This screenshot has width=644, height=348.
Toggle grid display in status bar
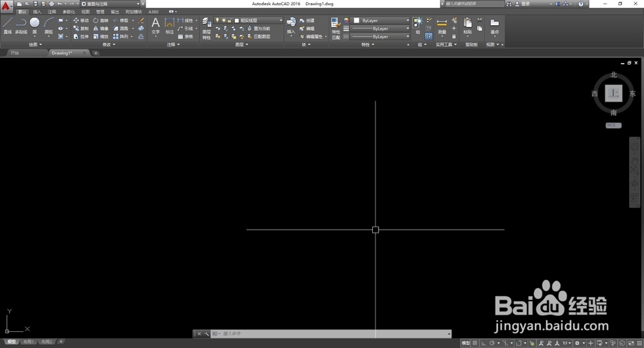click(x=475, y=343)
